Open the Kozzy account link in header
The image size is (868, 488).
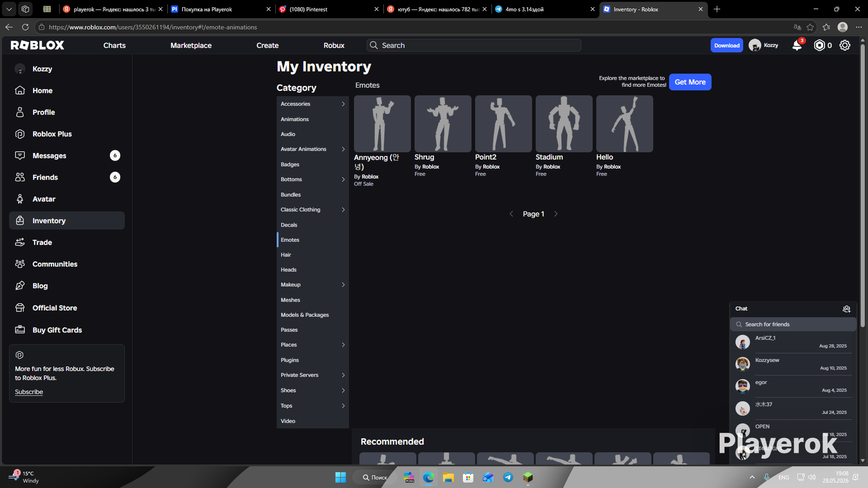point(764,45)
